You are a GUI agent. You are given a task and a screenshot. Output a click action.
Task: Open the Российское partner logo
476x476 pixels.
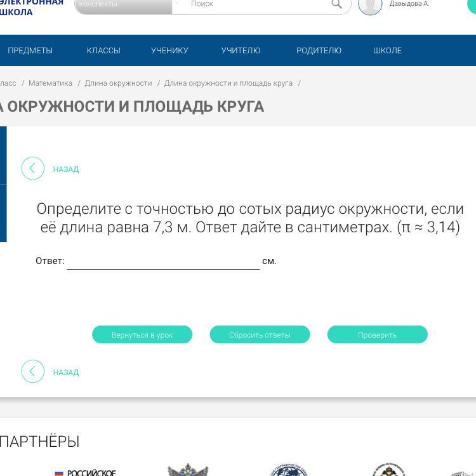85,472
